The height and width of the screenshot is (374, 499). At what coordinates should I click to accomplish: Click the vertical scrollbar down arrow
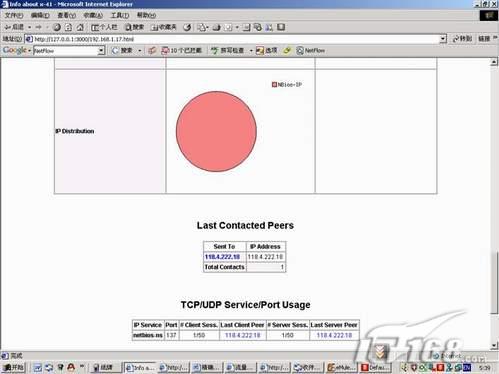(x=494, y=346)
